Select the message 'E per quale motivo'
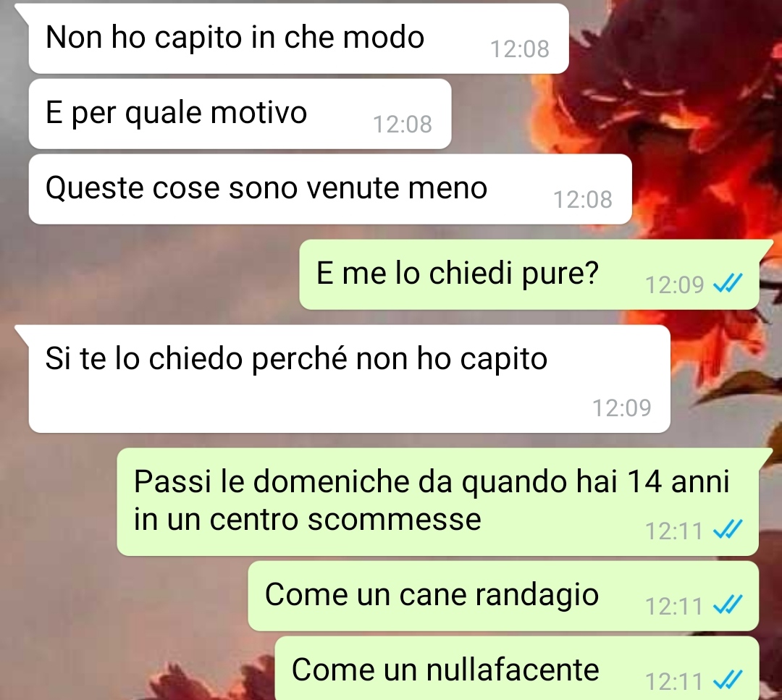Viewport: 782px width, 700px height. coord(240,114)
